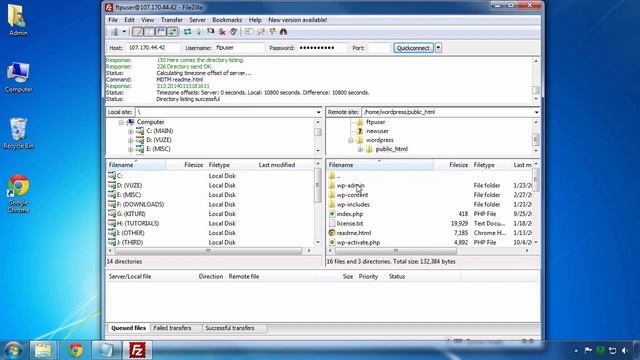Click the index.php file icon

click(332, 213)
